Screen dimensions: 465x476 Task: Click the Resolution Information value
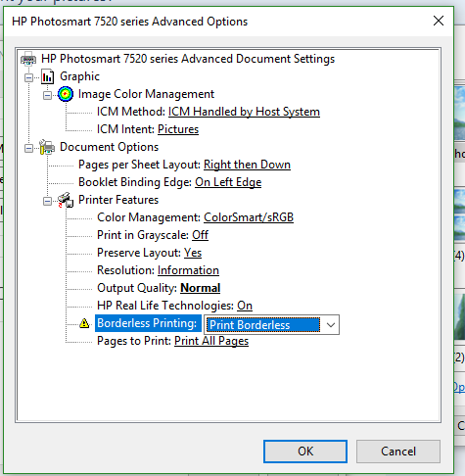(188, 270)
